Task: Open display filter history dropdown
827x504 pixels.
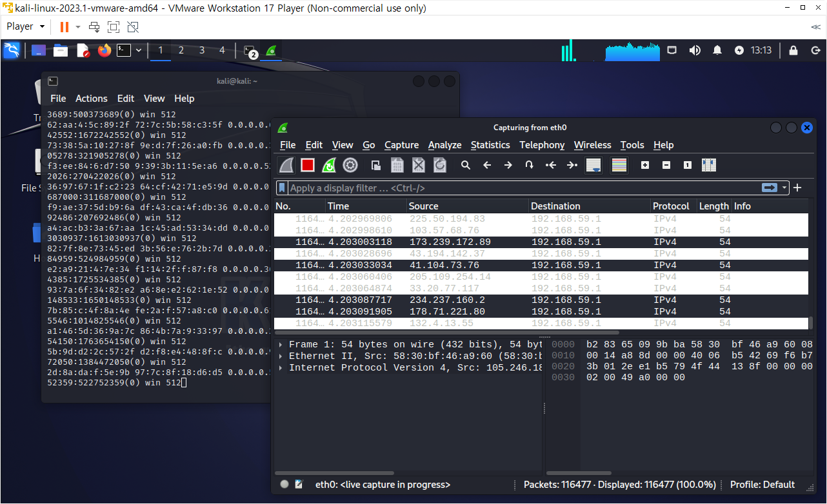Action: pyautogui.click(x=784, y=188)
